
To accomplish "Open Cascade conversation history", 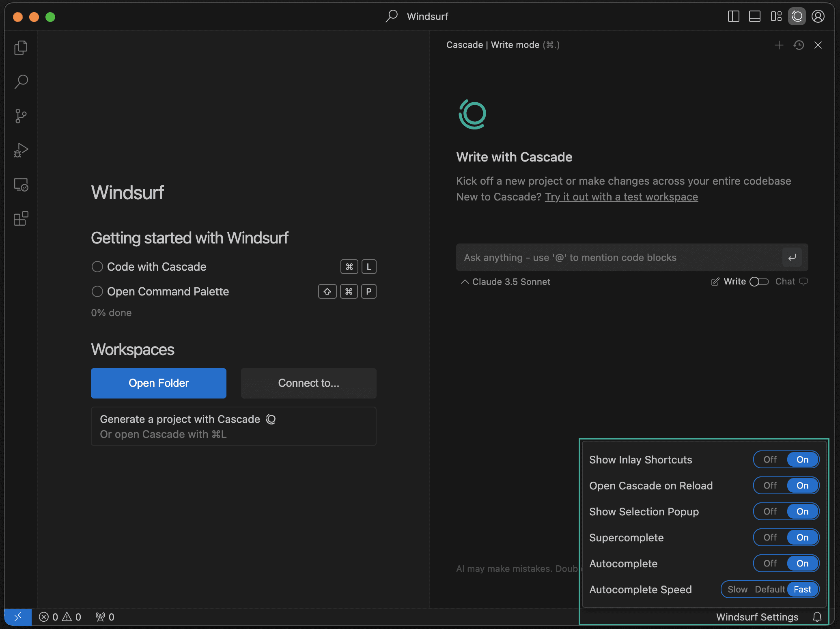I will [x=799, y=45].
